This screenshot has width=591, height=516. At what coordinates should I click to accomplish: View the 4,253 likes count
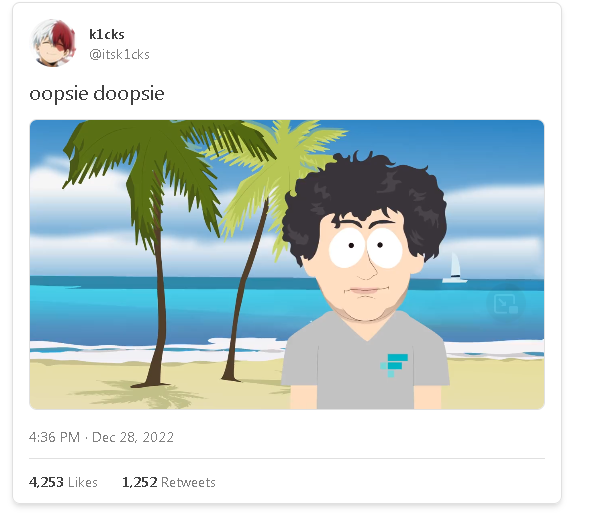tap(46, 482)
